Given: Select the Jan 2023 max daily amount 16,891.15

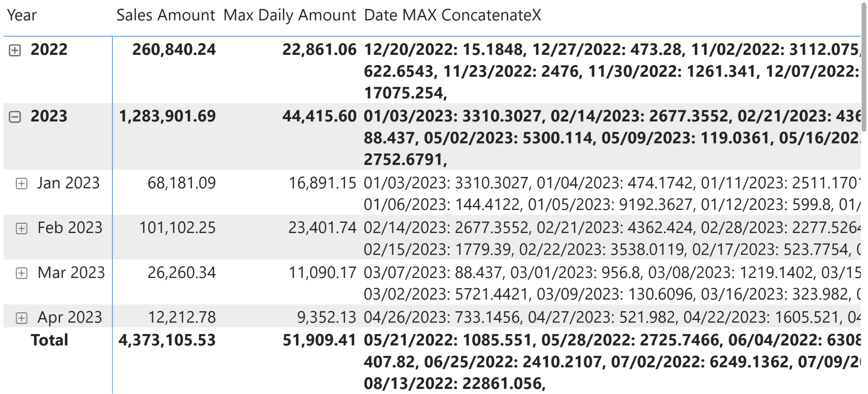Looking at the screenshot, I should [x=322, y=183].
